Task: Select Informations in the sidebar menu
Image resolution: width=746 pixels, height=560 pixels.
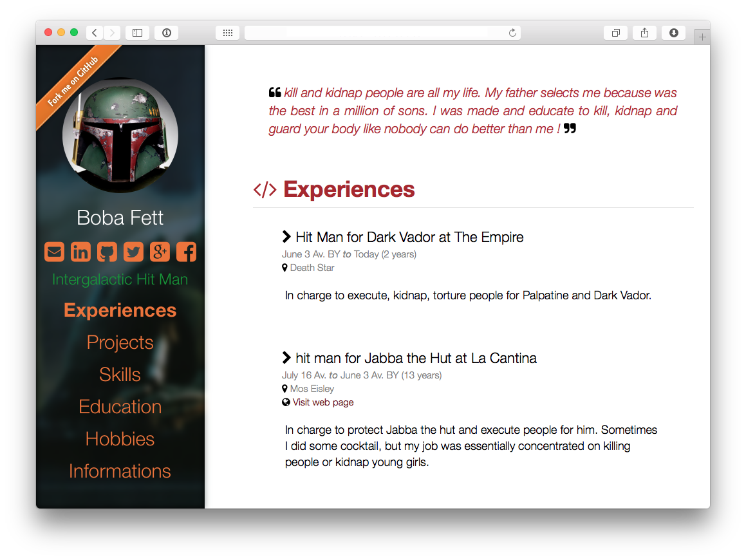Action: [120, 471]
